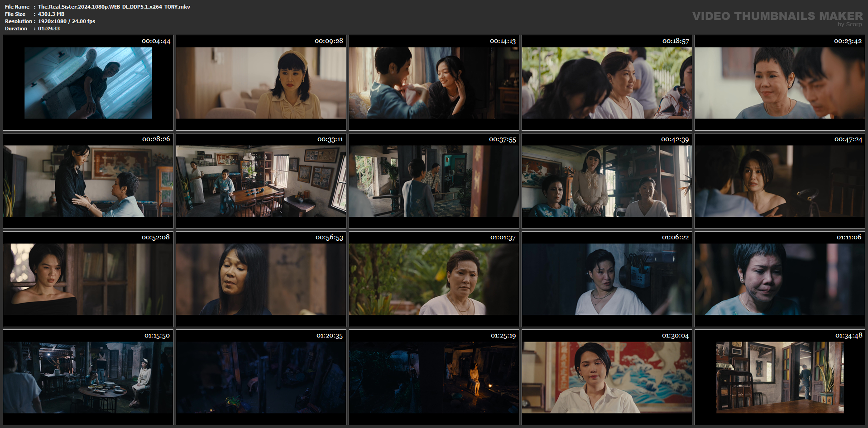The height and width of the screenshot is (428, 868).
Task: Choose the frame at 01:20:35
Action: pos(261,377)
